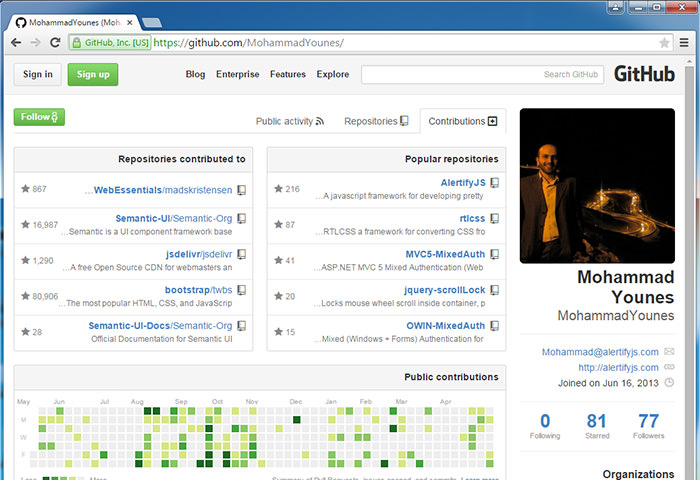The image size is (700, 480).
Task: Click the repo icon next to MVC5-MixedAuth
Action: 495,254
